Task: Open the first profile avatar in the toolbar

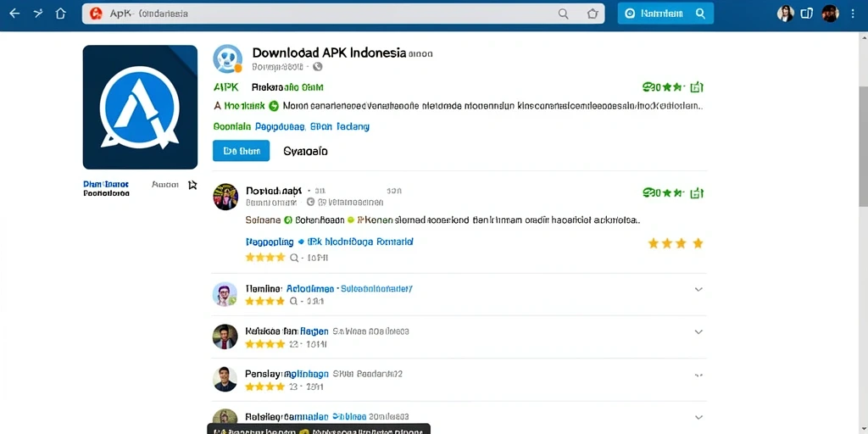Action: 785,14
